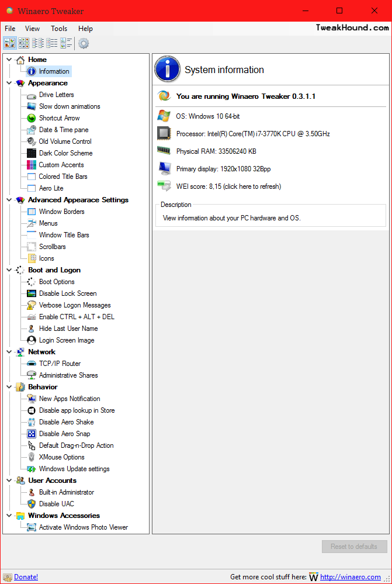
Task: Click the Disable Lock Screen icon
Action: 32,293
